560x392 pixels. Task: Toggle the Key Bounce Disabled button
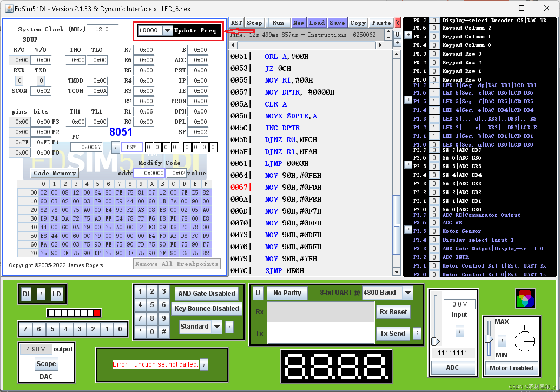(x=207, y=308)
